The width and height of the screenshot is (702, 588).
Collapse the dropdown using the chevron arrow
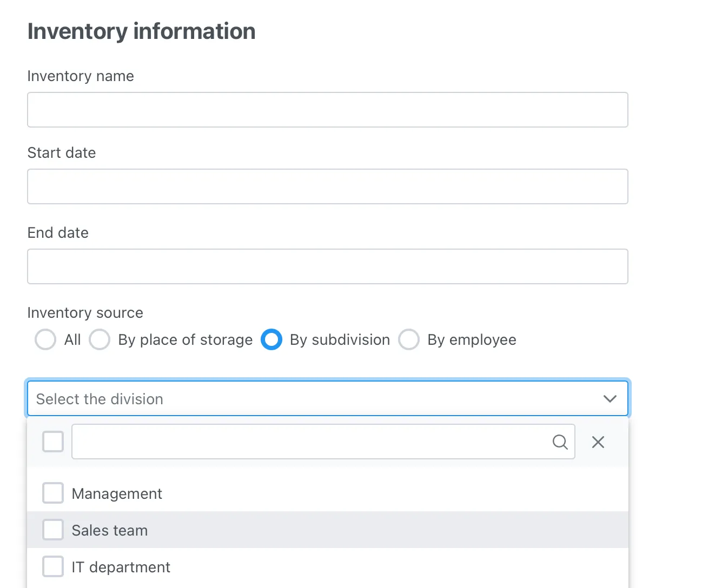coord(610,399)
